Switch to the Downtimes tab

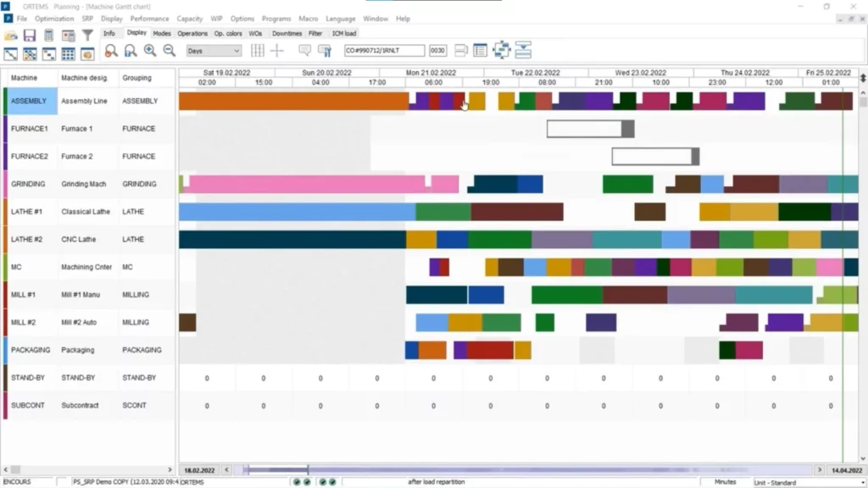point(287,33)
